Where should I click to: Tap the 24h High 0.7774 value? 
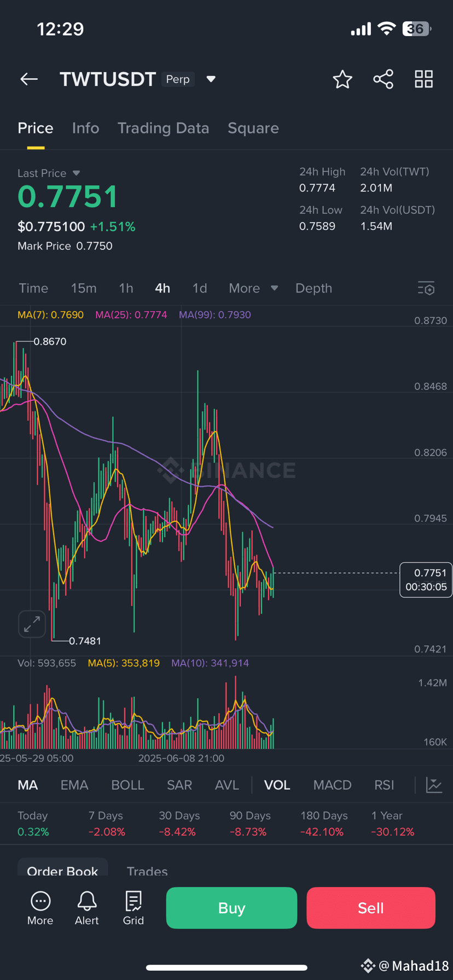click(x=317, y=188)
